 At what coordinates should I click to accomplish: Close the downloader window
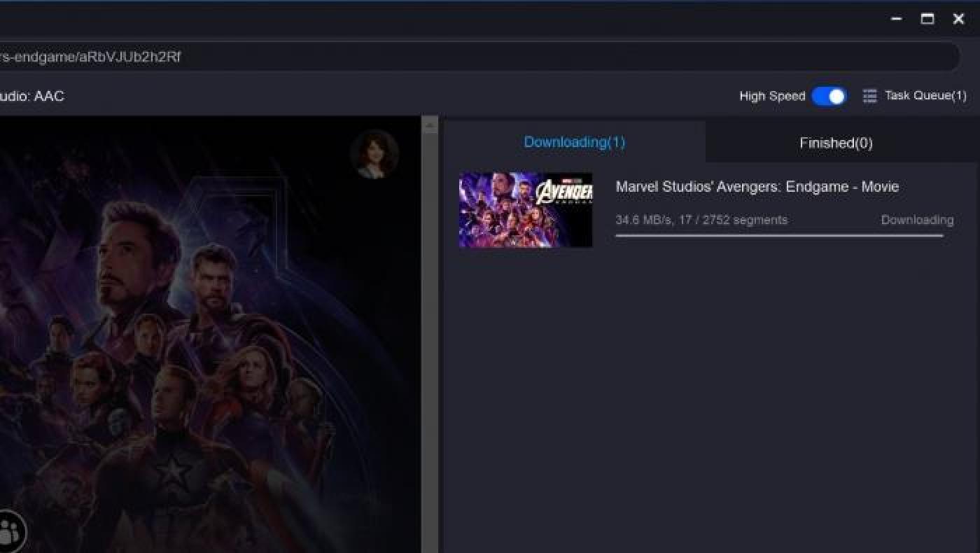tap(959, 19)
